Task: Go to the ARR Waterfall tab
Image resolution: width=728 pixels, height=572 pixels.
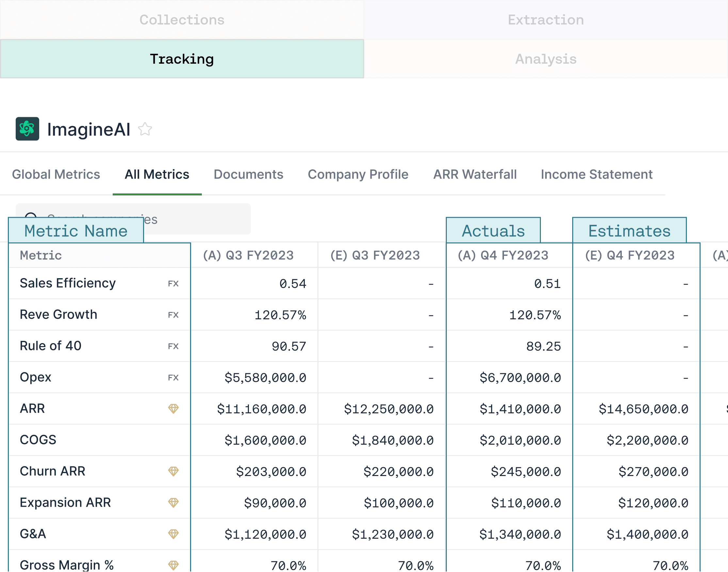Action: (475, 174)
